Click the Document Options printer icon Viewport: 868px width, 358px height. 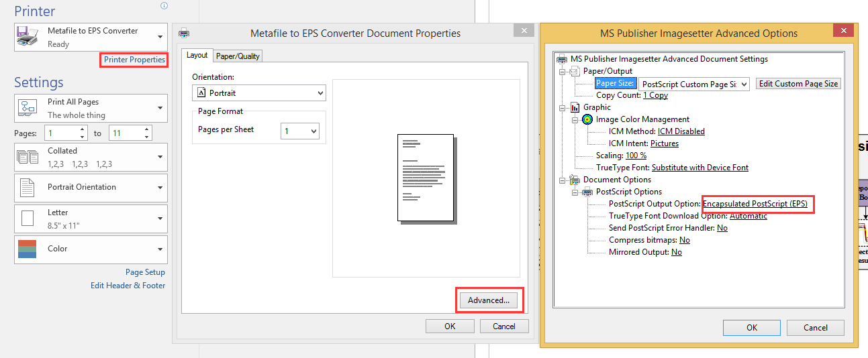tap(575, 180)
